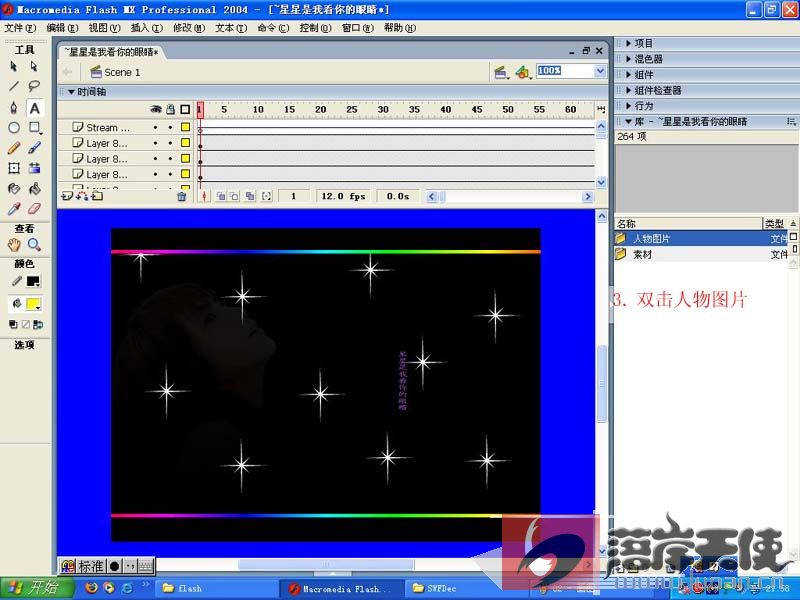Screen dimensions: 800x600
Task: Select the Text tool
Action: coord(34,108)
